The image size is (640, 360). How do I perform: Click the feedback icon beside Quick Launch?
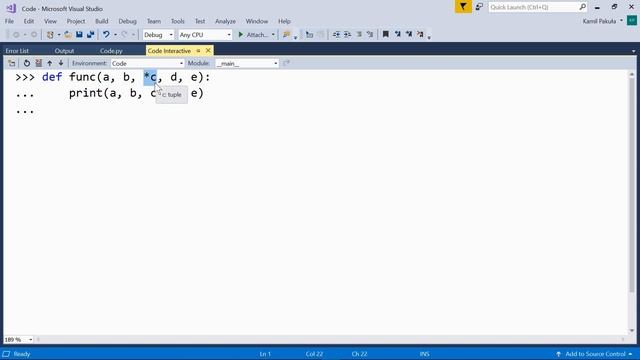(479, 7)
